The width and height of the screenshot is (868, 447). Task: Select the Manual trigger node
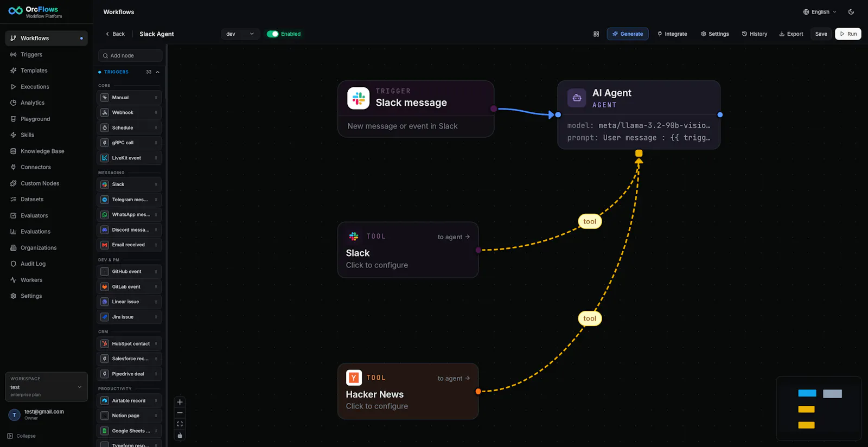pyautogui.click(x=129, y=98)
